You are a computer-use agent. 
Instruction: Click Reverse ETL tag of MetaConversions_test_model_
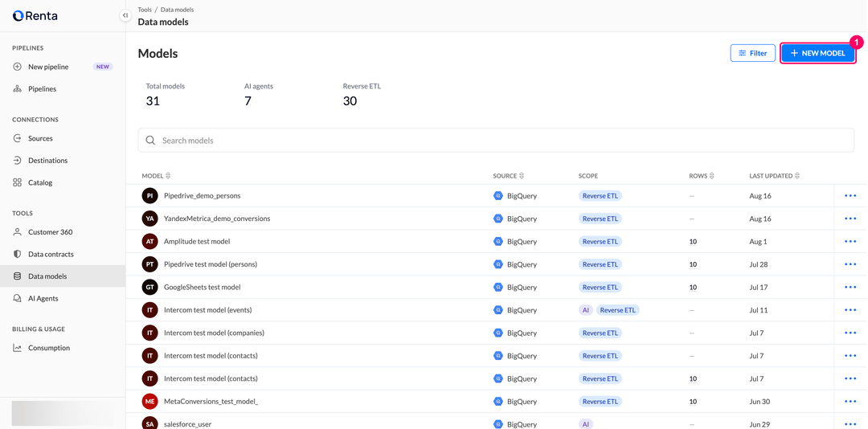click(x=600, y=402)
